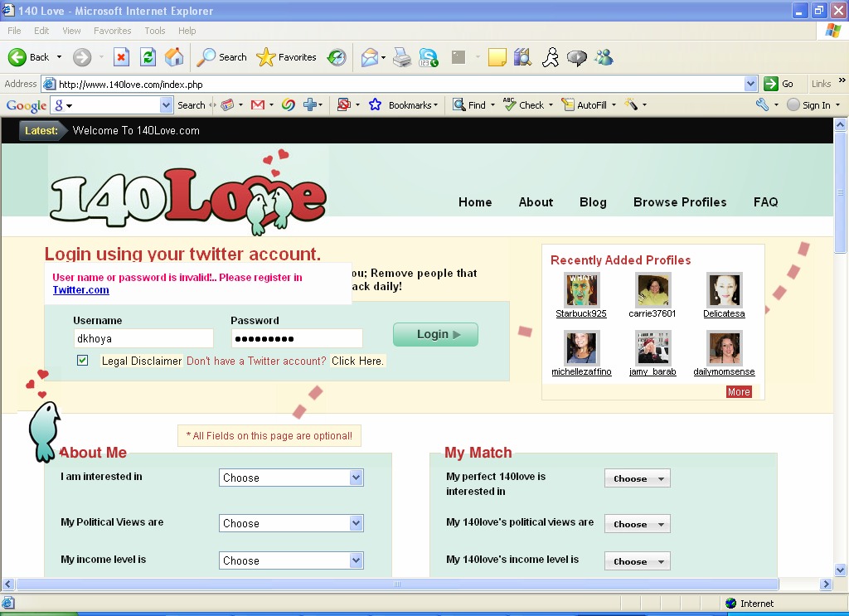Open the michellezaffino profile link

tap(581, 371)
